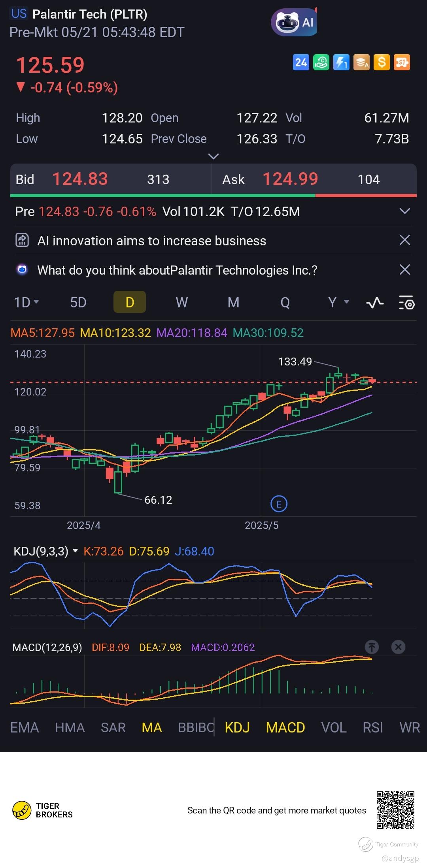Open the chart settings list icon
427x868 pixels.
click(406, 303)
